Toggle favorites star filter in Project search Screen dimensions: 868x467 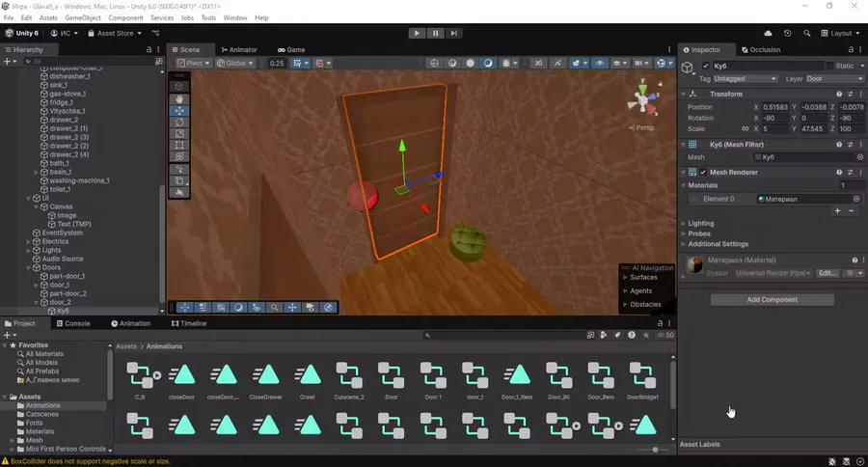pyautogui.click(x=645, y=335)
